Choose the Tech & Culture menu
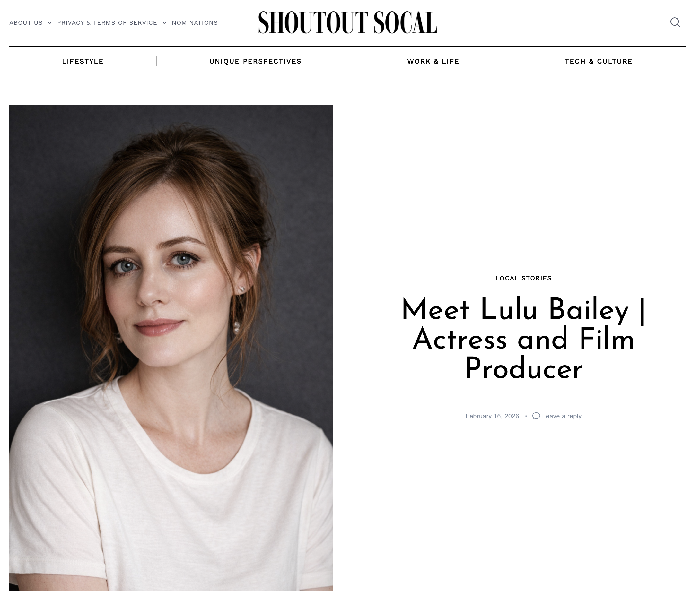 [599, 61]
